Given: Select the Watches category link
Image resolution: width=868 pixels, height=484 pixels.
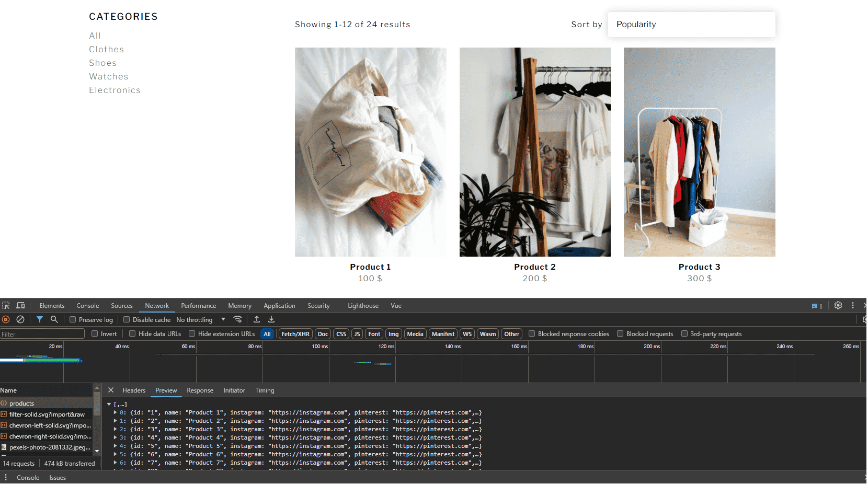Looking at the screenshot, I should tap(109, 76).
